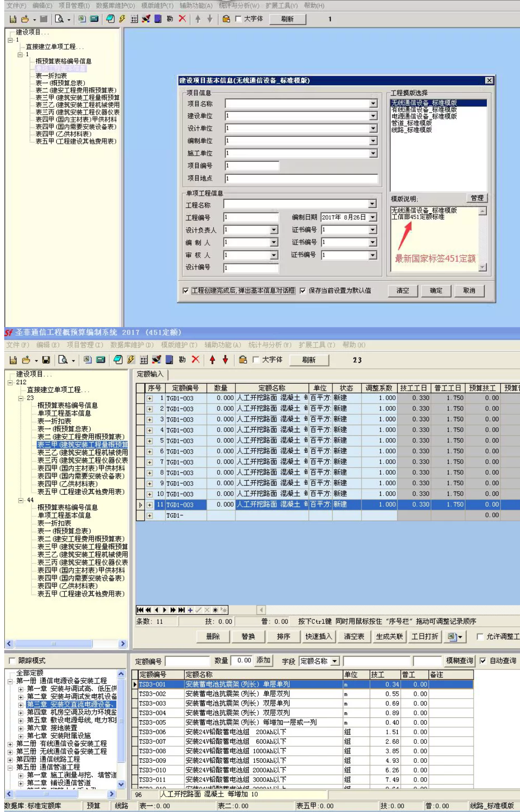Click the red down arrow in the lower toolbar
Image resolution: width=520 pixels, height=812 pixels.
point(225,360)
